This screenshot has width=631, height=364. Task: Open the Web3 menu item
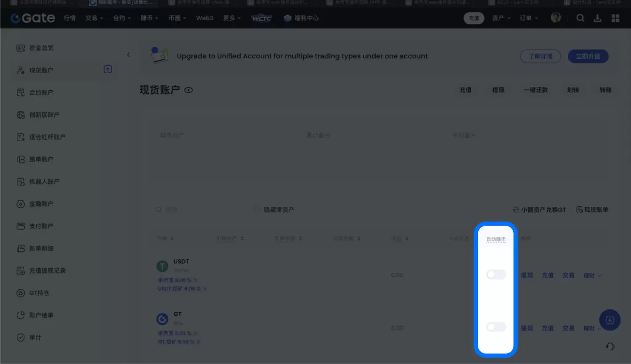click(204, 18)
